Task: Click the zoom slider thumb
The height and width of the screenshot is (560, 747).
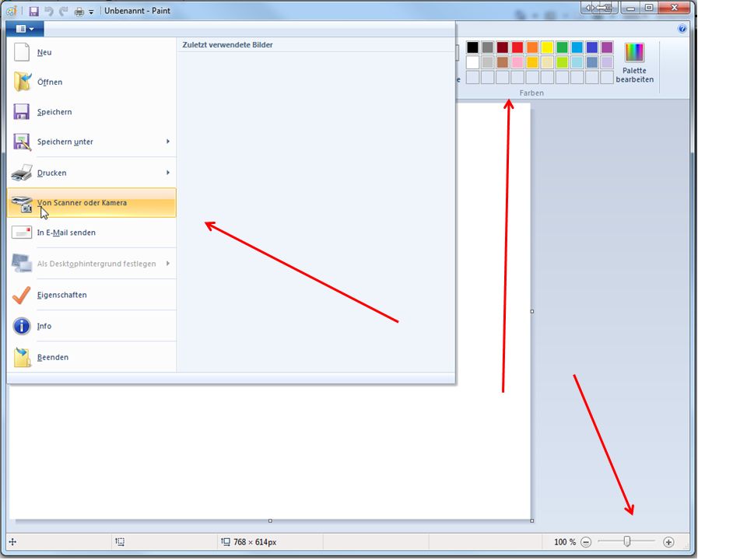Action: point(627,541)
